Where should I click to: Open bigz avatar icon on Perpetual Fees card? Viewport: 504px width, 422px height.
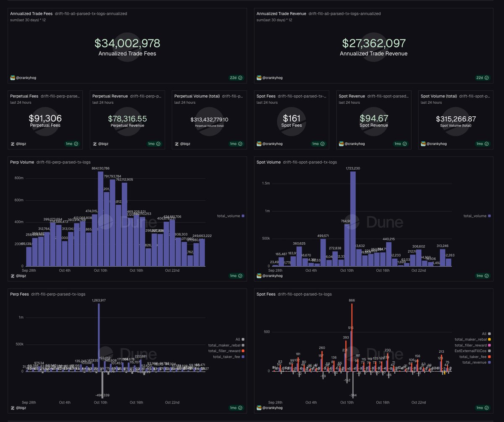13,144
